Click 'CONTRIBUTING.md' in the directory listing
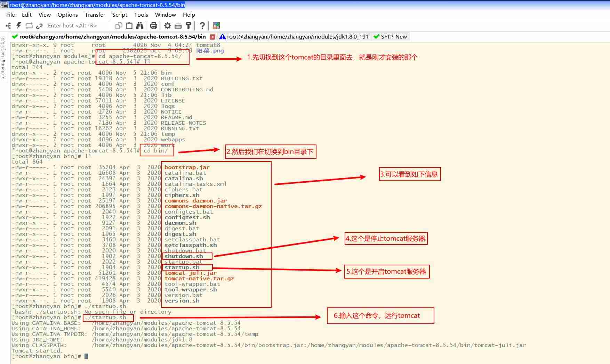Image resolution: width=610 pixels, height=364 pixels. tap(187, 90)
